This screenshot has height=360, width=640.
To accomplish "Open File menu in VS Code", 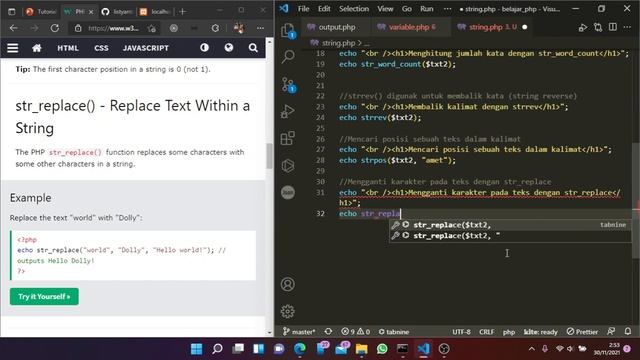I will pyautogui.click(x=303, y=9).
